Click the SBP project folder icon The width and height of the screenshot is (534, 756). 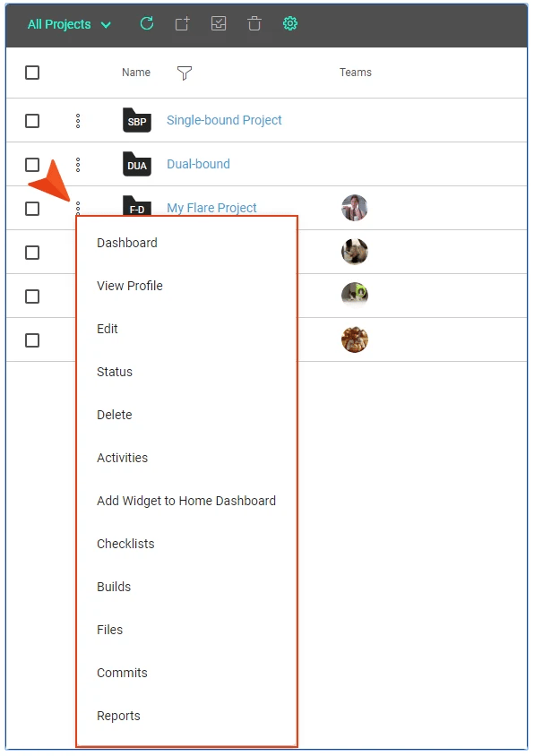click(x=137, y=120)
